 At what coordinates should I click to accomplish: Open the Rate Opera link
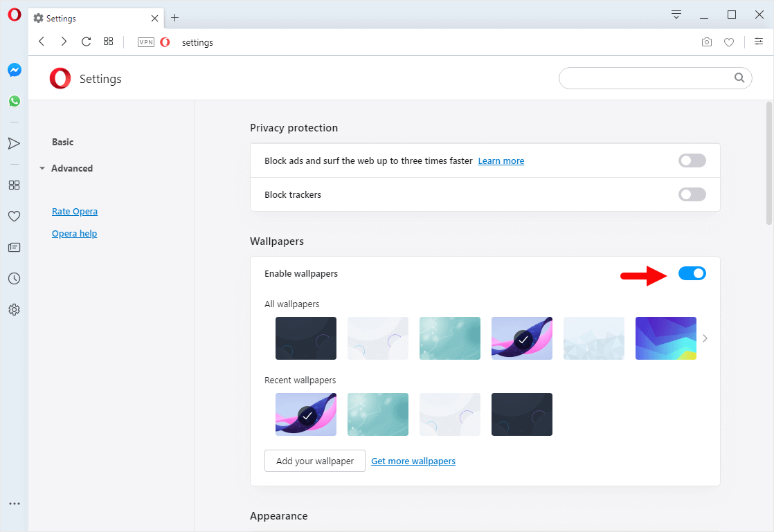[75, 211]
